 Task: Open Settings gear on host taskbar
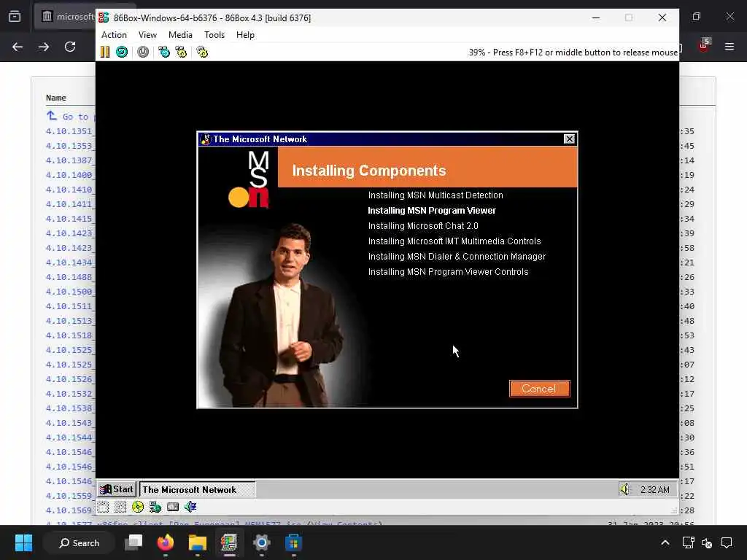coord(262,542)
